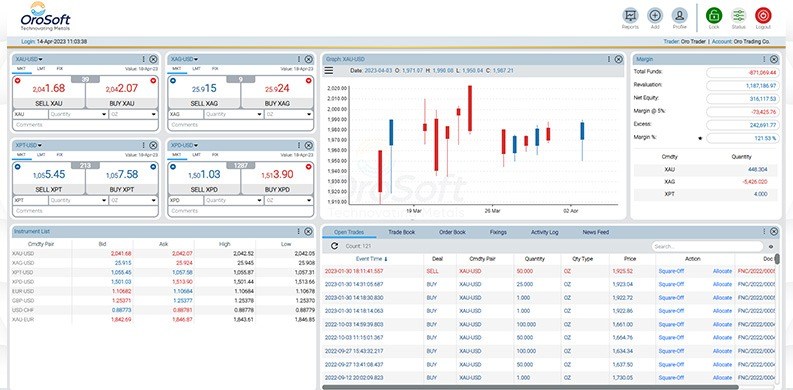Open the Profile icon
The width and height of the screenshot is (793, 390).
coord(679,16)
